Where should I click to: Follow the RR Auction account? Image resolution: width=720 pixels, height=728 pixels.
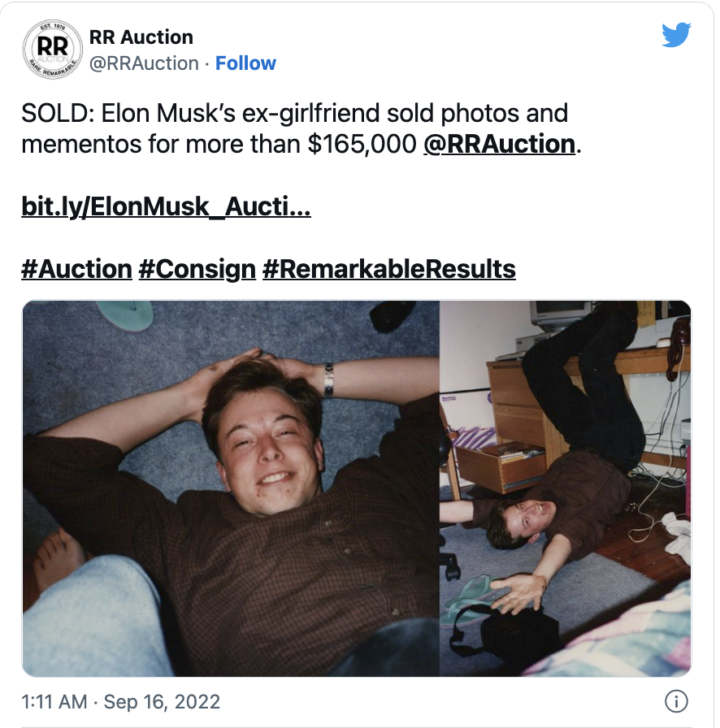245,63
